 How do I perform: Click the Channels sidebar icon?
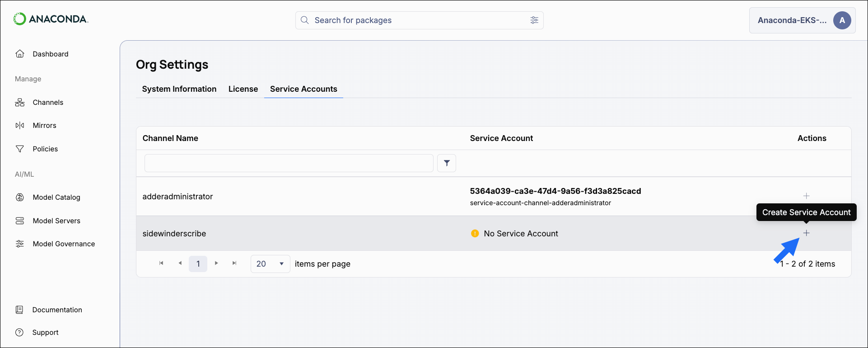[x=20, y=103]
